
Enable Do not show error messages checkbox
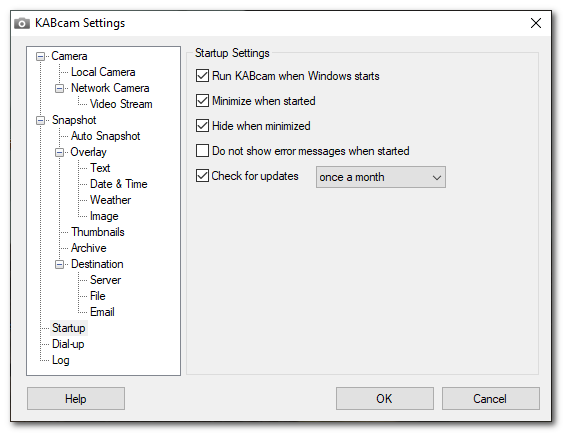tap(203, 151)
